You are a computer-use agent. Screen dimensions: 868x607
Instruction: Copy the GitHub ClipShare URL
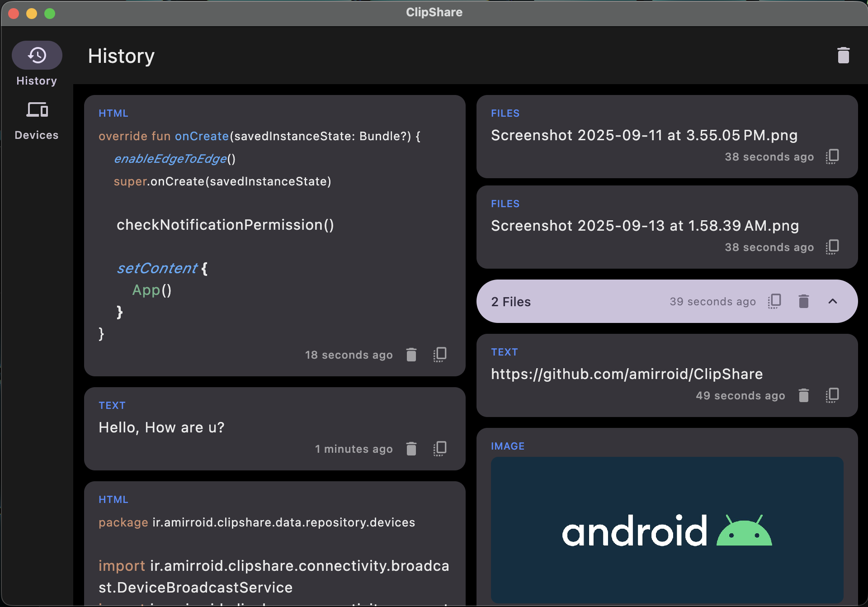tap(832, 395)
